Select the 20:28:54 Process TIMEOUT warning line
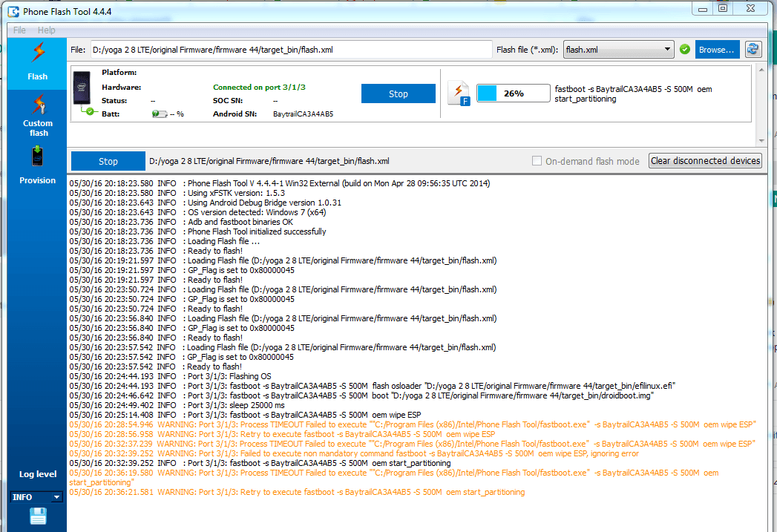The image size is (777, 532). click(x=413, y=424)
